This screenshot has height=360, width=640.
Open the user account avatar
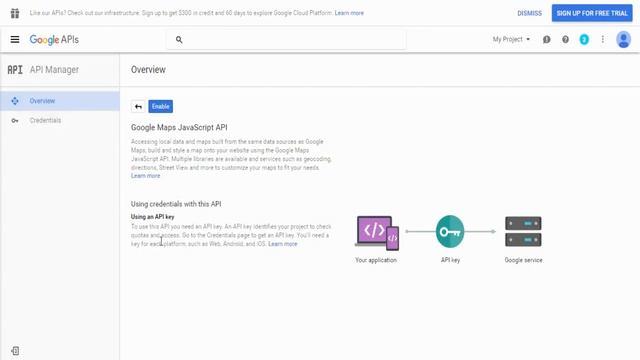(x=623, y=40)
